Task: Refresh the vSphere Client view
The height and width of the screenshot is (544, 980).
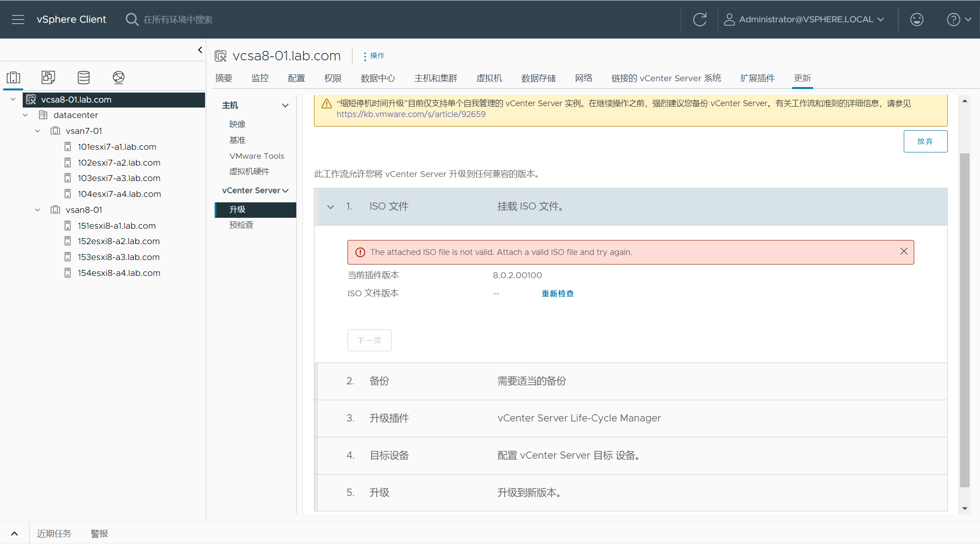Action: point(700,20)
